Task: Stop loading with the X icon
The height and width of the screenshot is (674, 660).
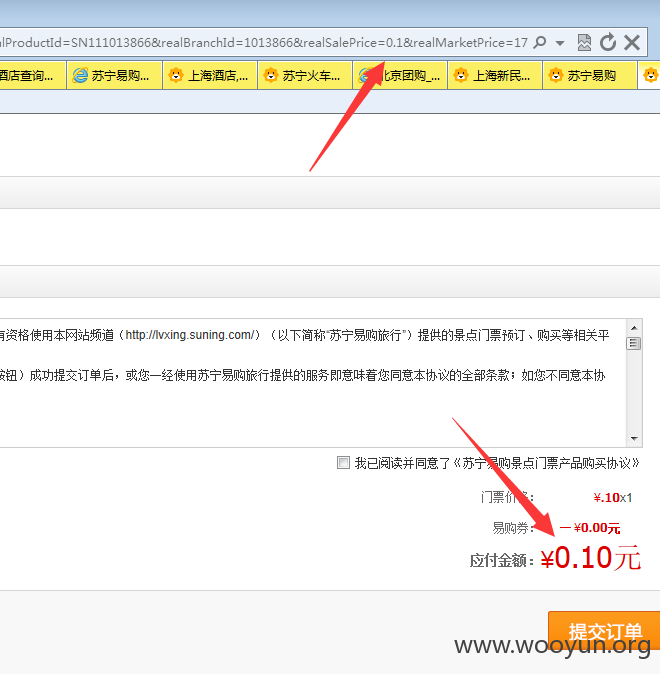Action: (x=632, y=43)
